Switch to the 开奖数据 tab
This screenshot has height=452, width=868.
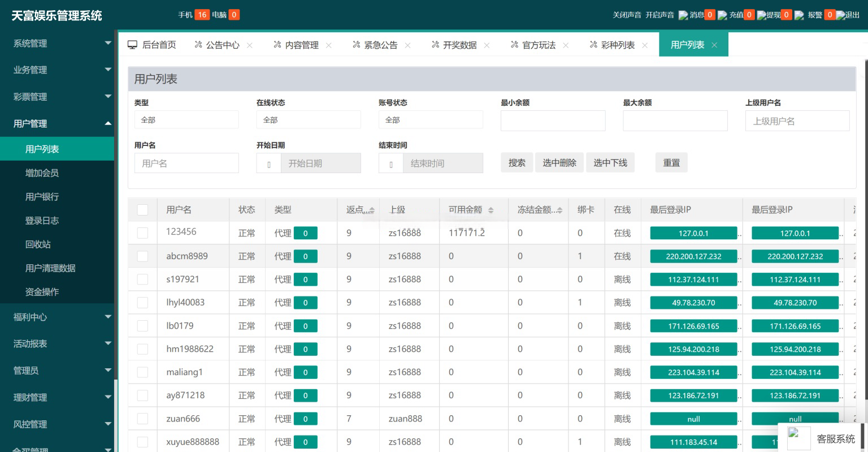click(x=459, y=45)
